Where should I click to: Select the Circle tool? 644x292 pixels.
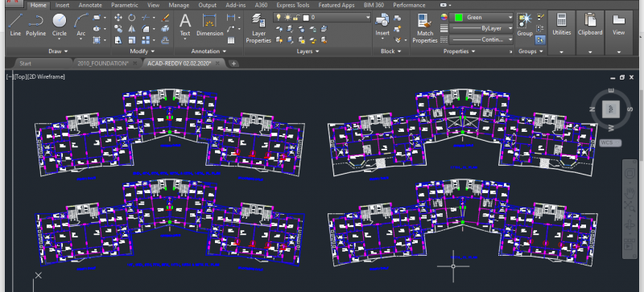tap(60, 25)
